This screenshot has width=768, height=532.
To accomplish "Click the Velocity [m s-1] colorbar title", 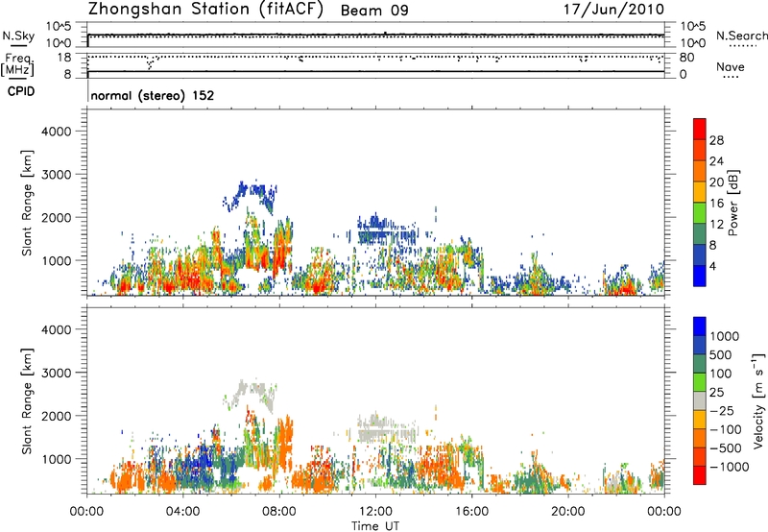I will coord(758,400).
